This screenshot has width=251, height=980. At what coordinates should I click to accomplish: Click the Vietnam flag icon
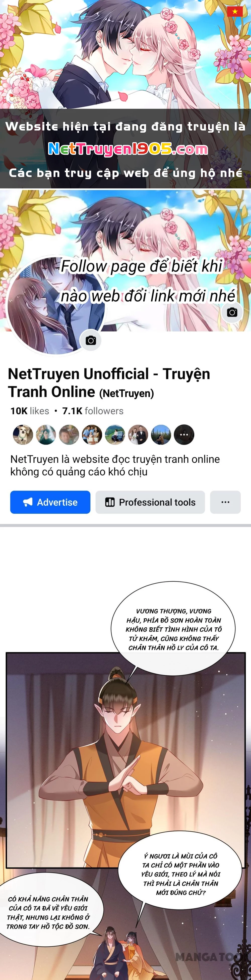[235, 11]
